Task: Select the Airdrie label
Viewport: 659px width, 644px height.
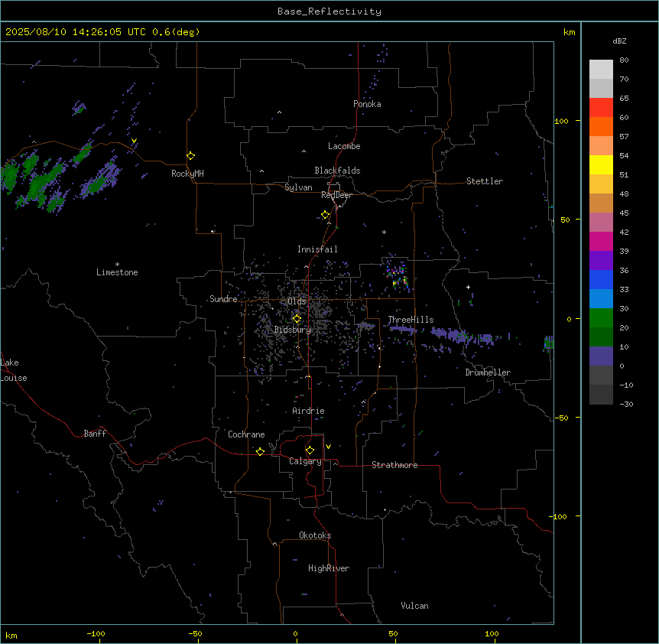Action: click(309, 411)
